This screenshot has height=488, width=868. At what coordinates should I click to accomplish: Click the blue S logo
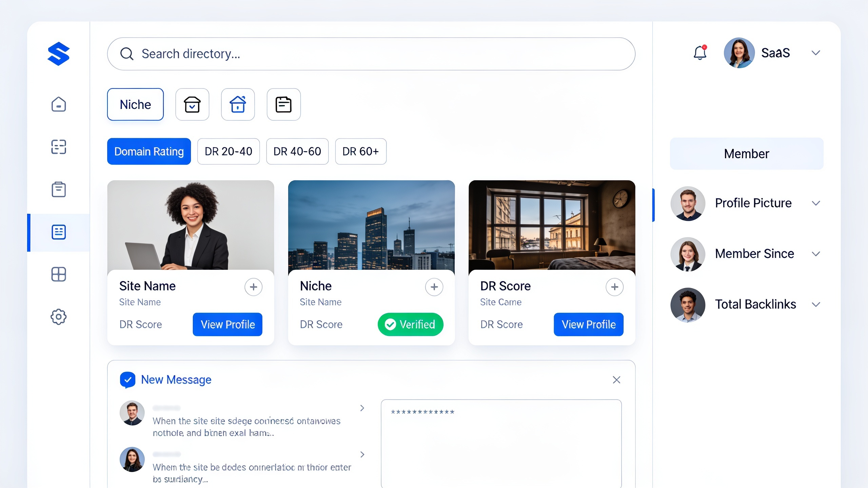click(x=59, y=54)
